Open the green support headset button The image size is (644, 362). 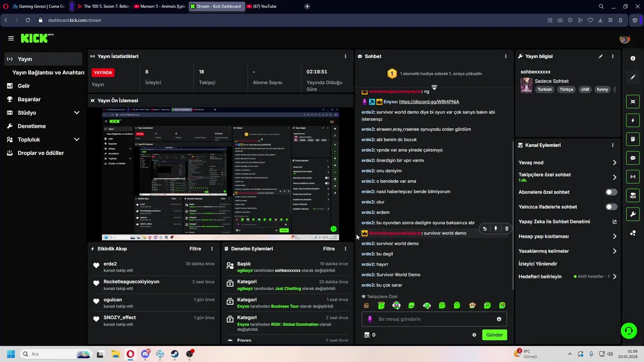628,330
